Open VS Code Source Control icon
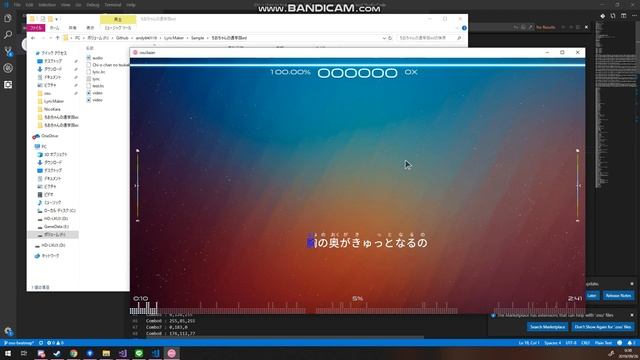 point(8,51)
